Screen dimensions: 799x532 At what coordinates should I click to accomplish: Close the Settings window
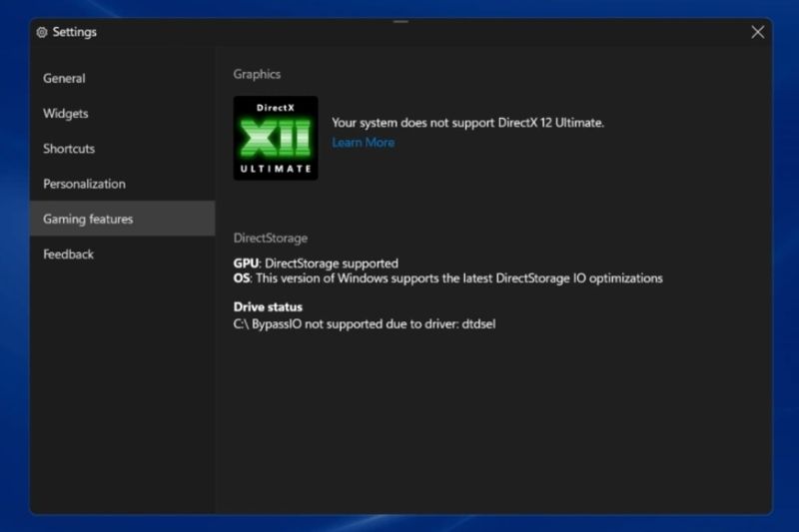pyautogui.click(x=757, y=32)
